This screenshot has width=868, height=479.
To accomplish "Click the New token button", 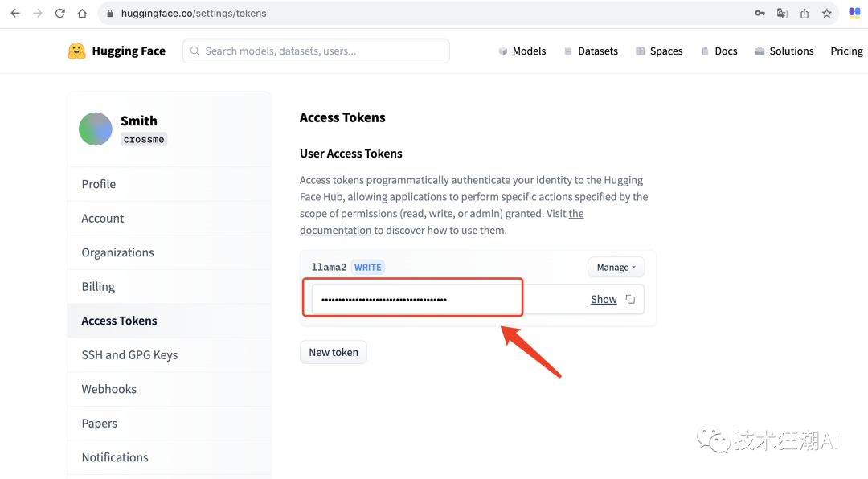I will pyautogui.click(x=334, y=352).
